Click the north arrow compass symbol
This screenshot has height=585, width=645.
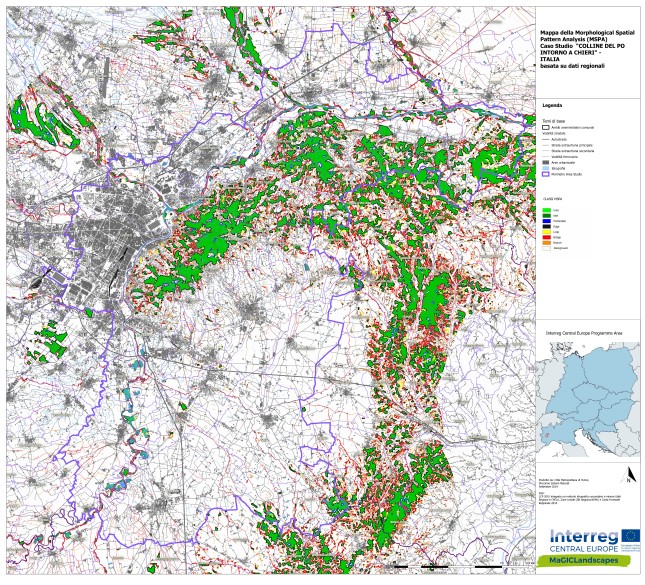(629, 474)
